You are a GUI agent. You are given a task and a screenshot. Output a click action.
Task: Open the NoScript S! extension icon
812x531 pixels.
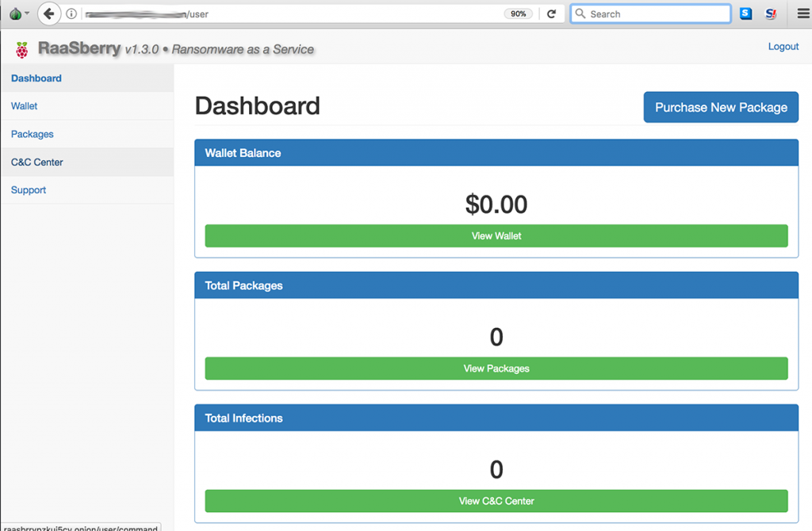click(x=771, y=13)
